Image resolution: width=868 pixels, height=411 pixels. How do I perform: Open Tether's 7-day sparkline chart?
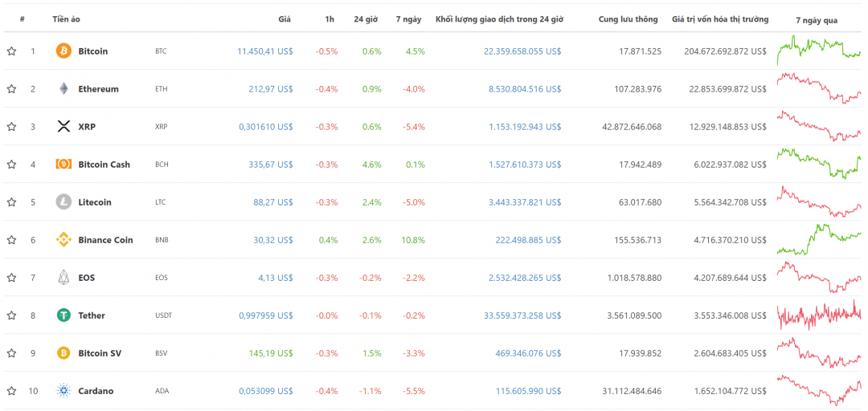(819, 315)
